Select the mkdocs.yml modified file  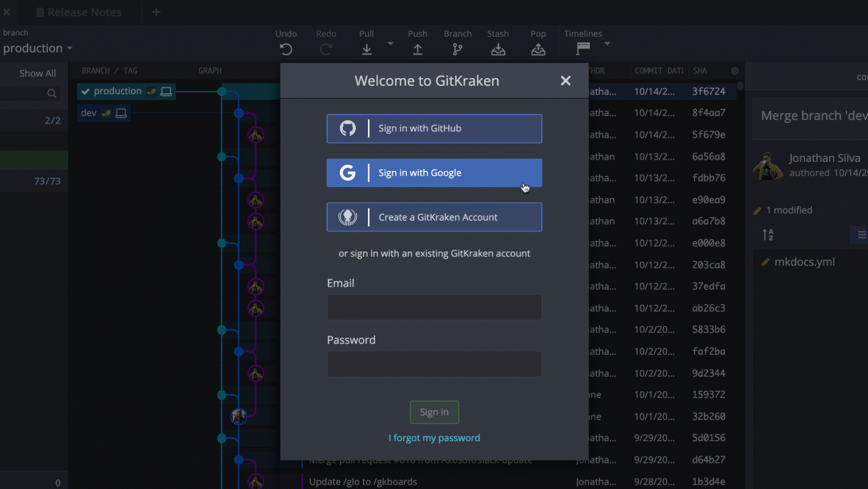click(798, 261)
